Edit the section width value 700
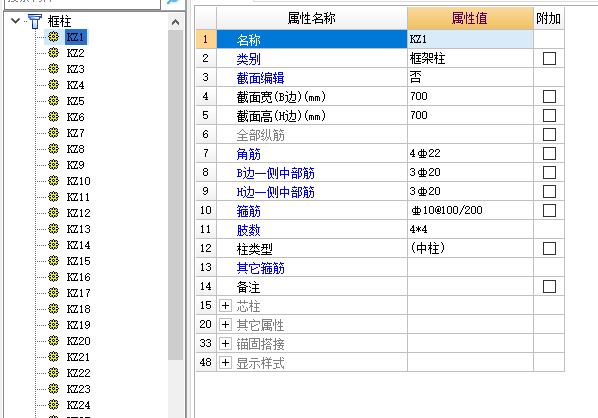The image size is (598, 418). [x=470, y=96]
